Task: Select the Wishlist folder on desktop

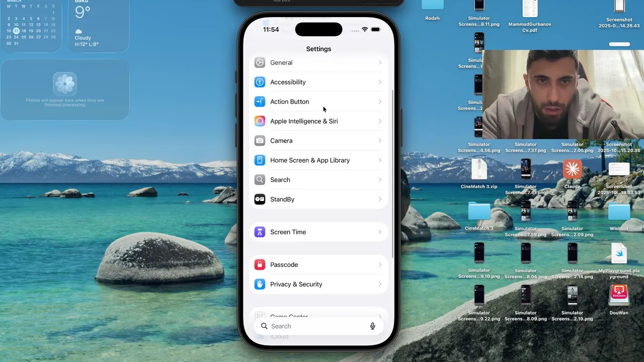Action: (619, 211)
